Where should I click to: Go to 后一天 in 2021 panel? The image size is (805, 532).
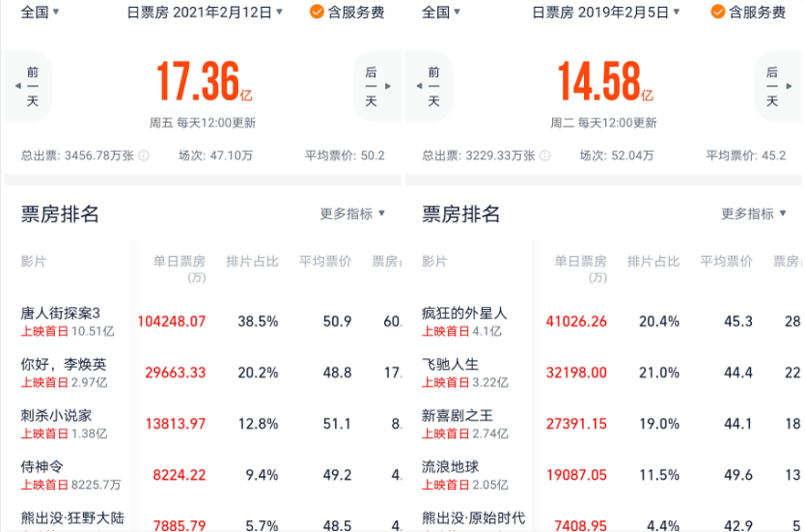376,86
